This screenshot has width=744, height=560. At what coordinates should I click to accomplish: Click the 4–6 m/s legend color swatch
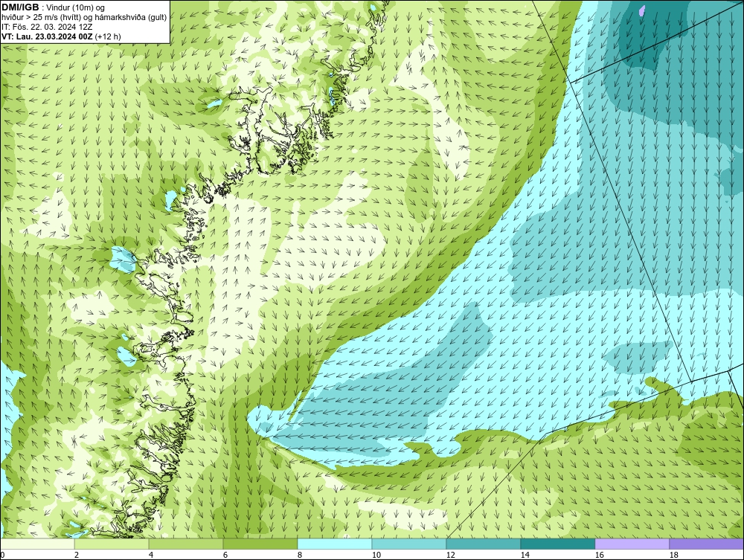pyautogui.click(x=186, y=544)
